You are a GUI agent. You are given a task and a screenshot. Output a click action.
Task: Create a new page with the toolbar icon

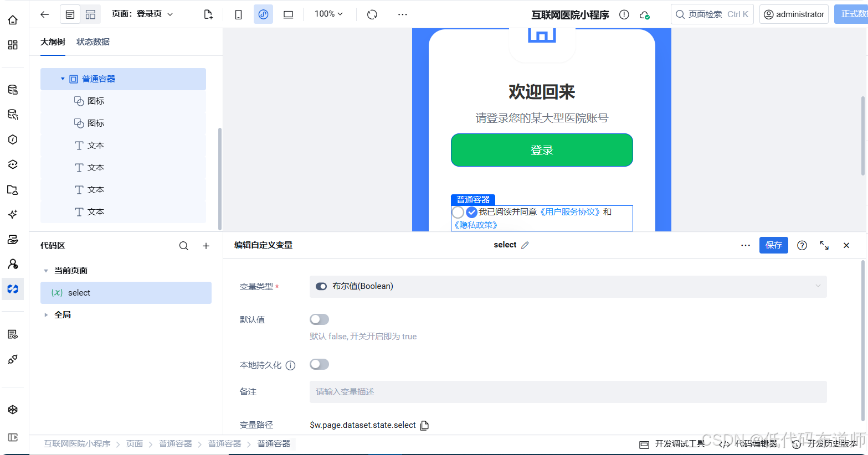click(x=208, y=14)
